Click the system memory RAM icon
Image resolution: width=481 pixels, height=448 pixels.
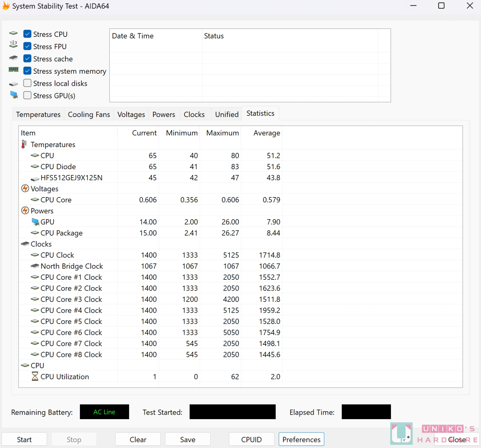click(13, 70)
